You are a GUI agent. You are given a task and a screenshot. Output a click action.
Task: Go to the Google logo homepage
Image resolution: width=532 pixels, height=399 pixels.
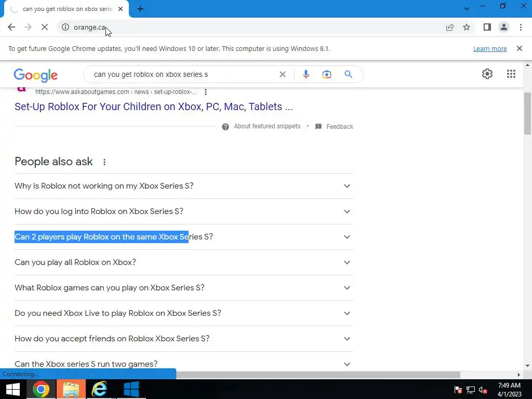(36, 75)
